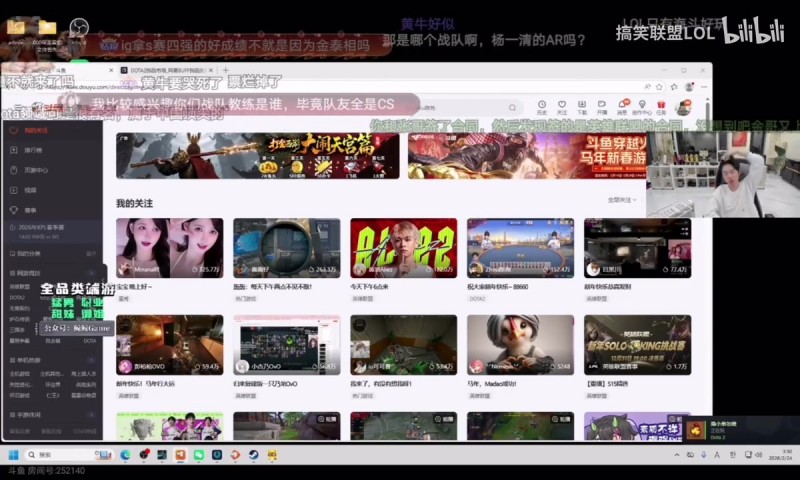Expand the 网游竞技 category arrow

(x=92, y=273)
